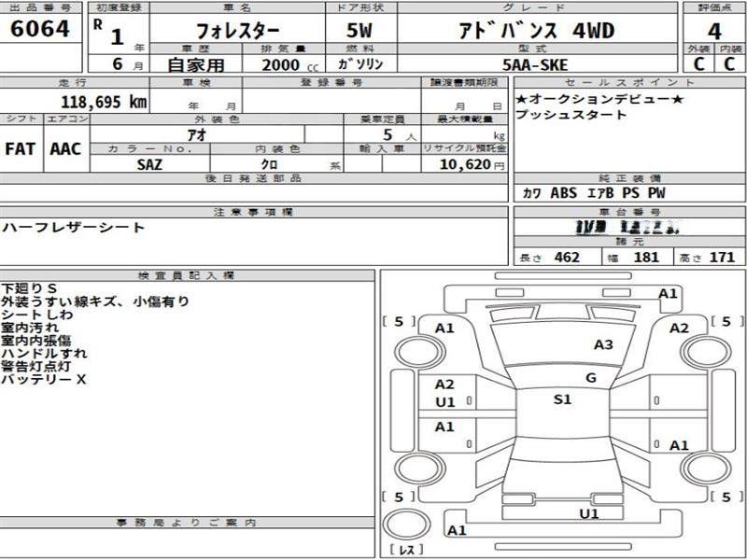Select the 室内内張傷 inspector note

36,341
